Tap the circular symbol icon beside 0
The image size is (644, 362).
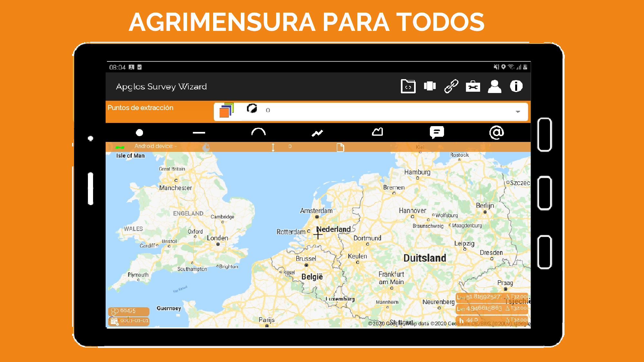[x=252, y=108]
